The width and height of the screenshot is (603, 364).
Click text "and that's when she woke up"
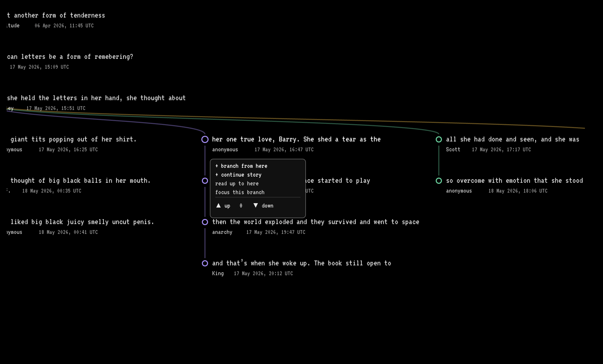coord(261,263)
